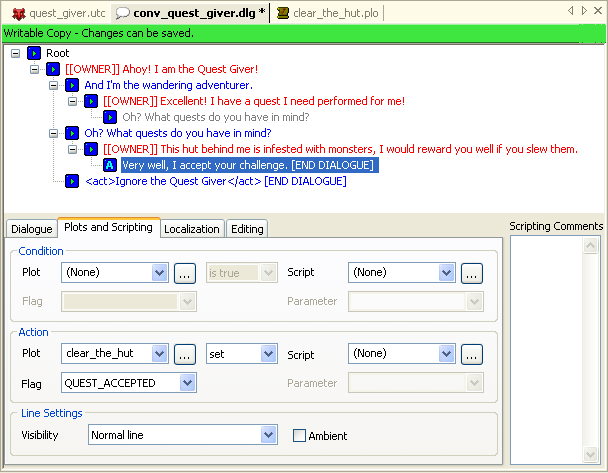Switch to the Localization tab

[191, 229]
